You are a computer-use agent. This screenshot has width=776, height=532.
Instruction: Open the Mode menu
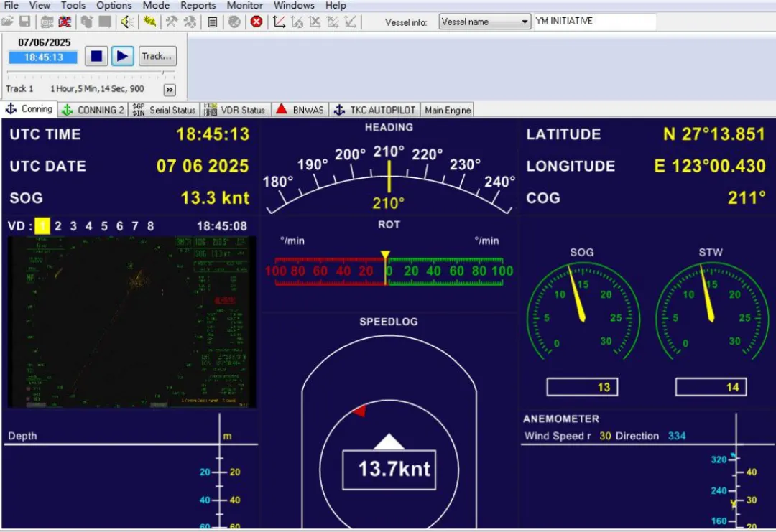[157, 6]
